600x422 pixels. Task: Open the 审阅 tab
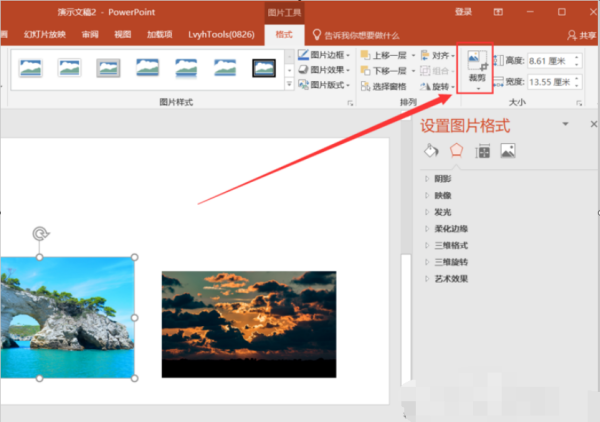[x=90, y=35]
